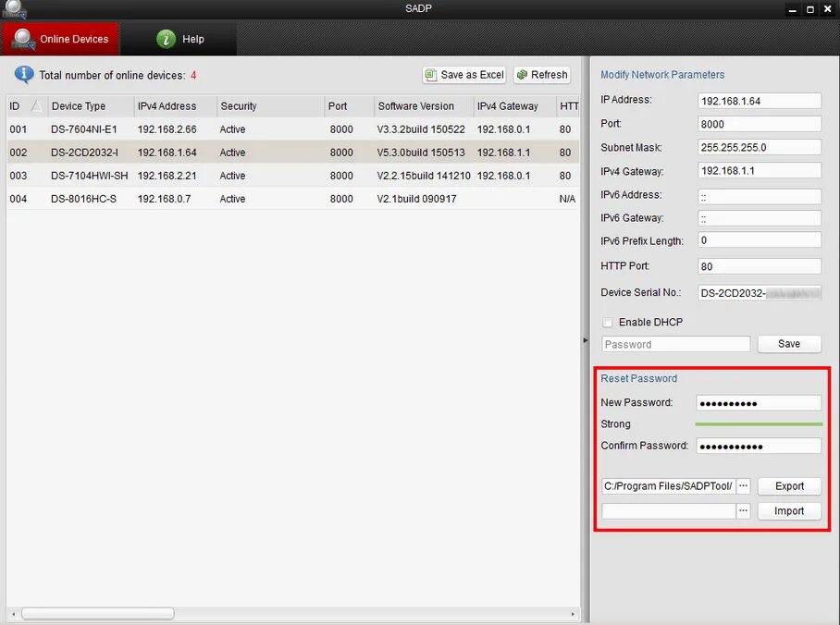
Task: Click IP address 192.168.0.7 cell
Action: click(164, 199)
